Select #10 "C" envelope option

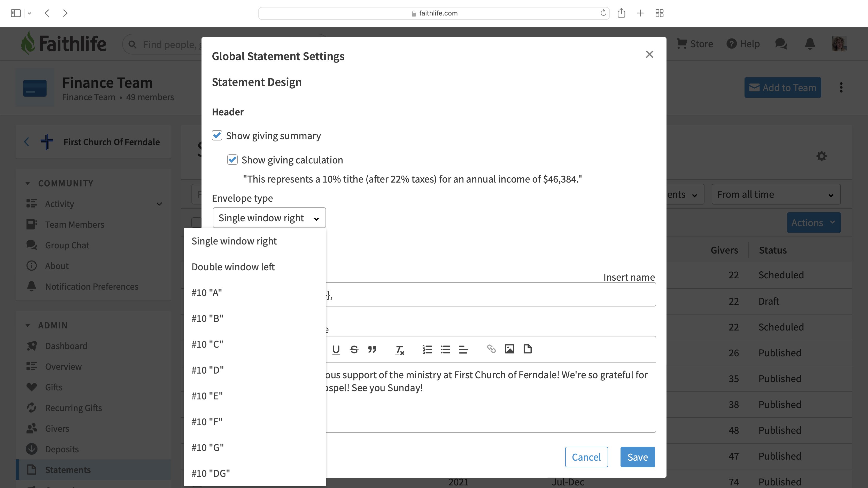click(255, 344)
